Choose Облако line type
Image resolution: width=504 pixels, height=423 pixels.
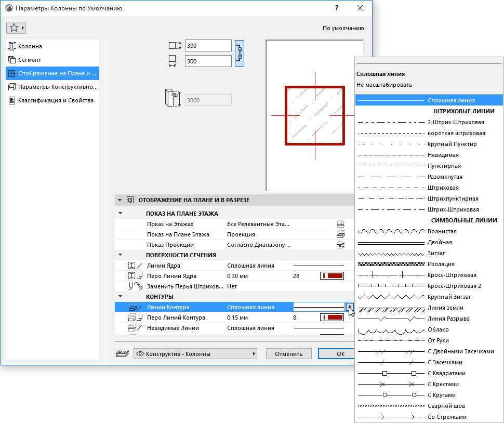coord(429,330)
